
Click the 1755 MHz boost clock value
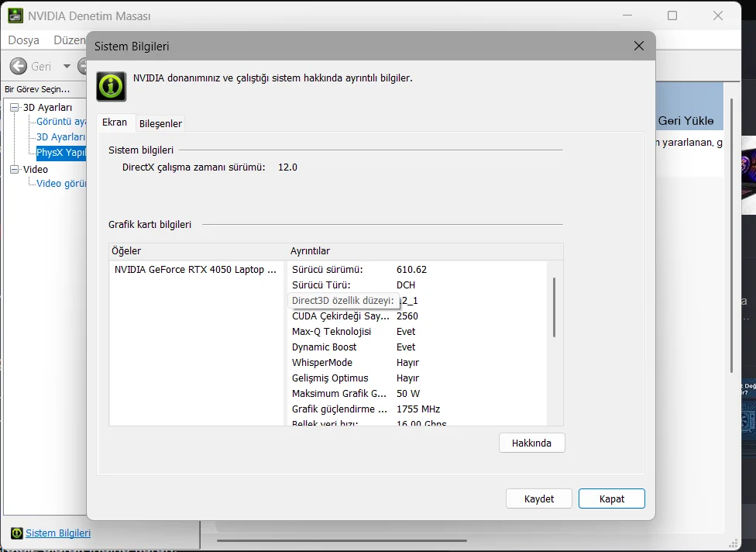click(x=418, y=409)
